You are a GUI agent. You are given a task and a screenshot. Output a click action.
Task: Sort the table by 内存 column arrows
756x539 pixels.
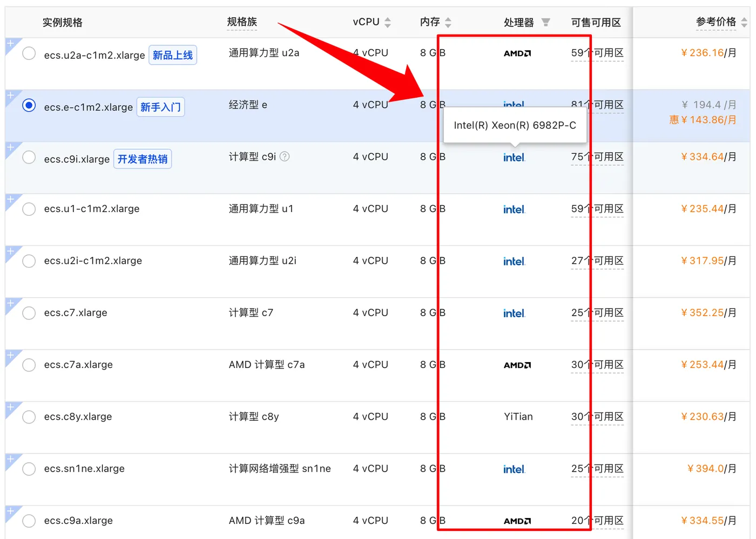click(x=448, y=23)
